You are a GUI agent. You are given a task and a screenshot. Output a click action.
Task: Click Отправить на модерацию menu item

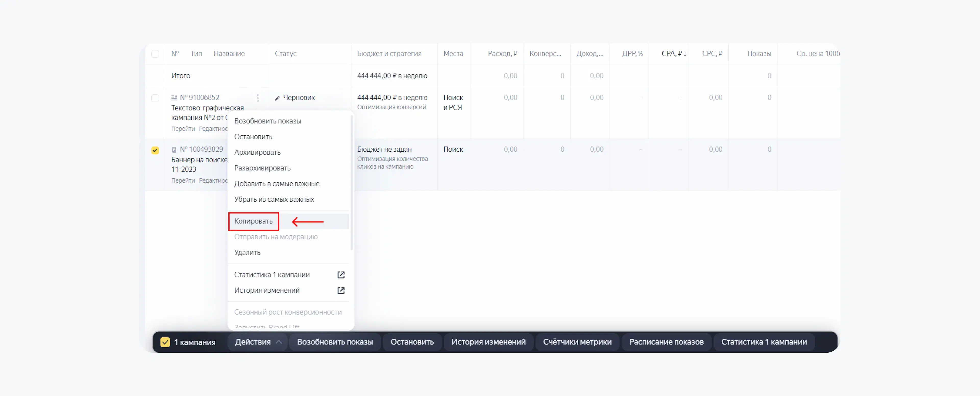coord(276,237)
